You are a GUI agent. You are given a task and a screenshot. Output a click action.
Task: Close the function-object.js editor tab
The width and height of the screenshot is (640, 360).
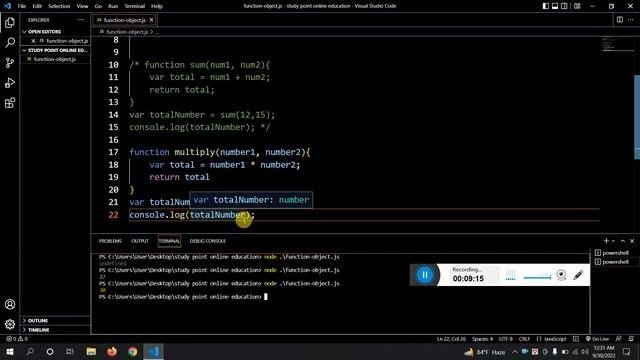click(151, 20)
